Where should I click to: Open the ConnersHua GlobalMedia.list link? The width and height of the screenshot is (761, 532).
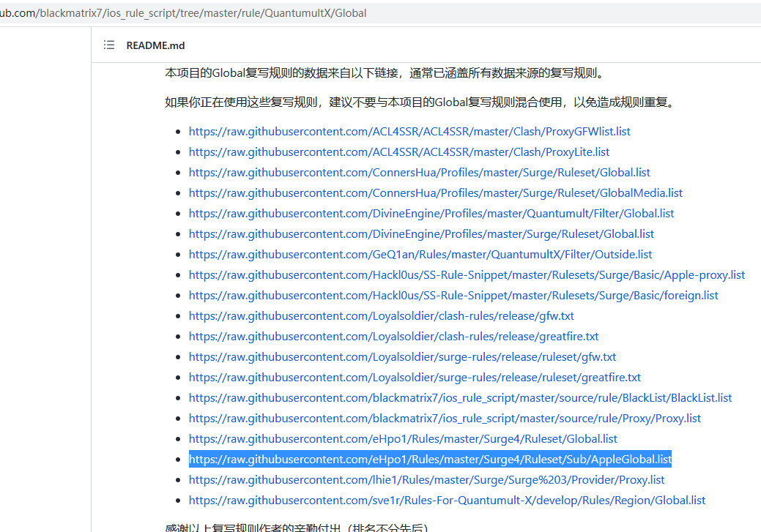point(435,192)
